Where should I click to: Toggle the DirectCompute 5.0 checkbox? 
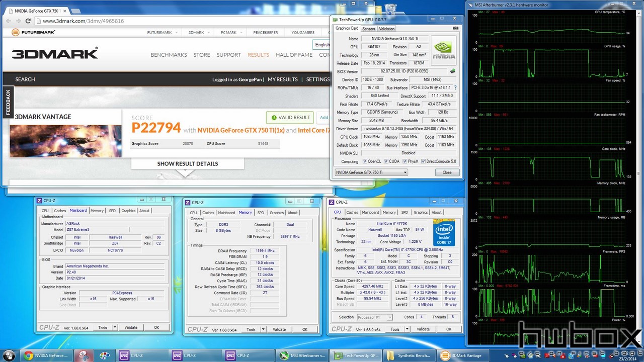(x=424, y=161)
